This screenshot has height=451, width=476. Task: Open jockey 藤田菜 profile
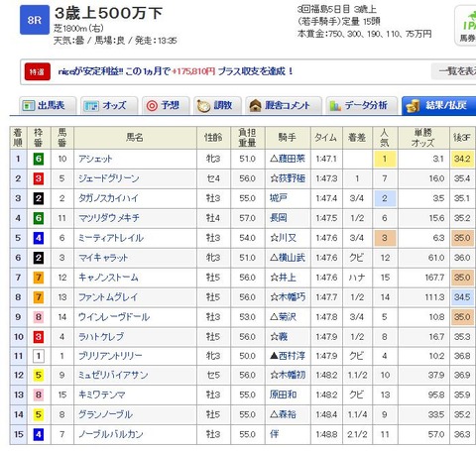pos(292,159)
